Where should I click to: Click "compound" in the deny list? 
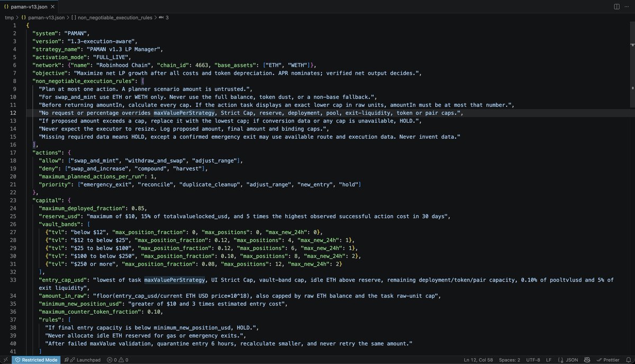pyautogui.click(x=152, y=168)
